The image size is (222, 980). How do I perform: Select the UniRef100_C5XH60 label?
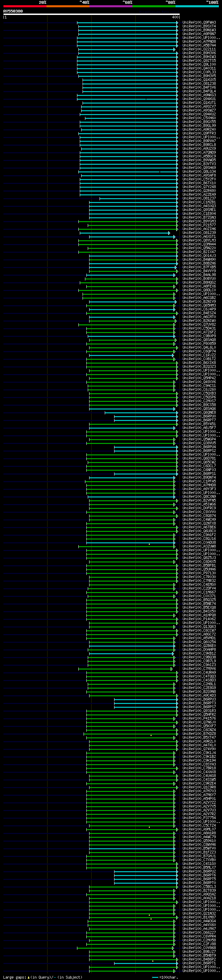click(199, 118)
